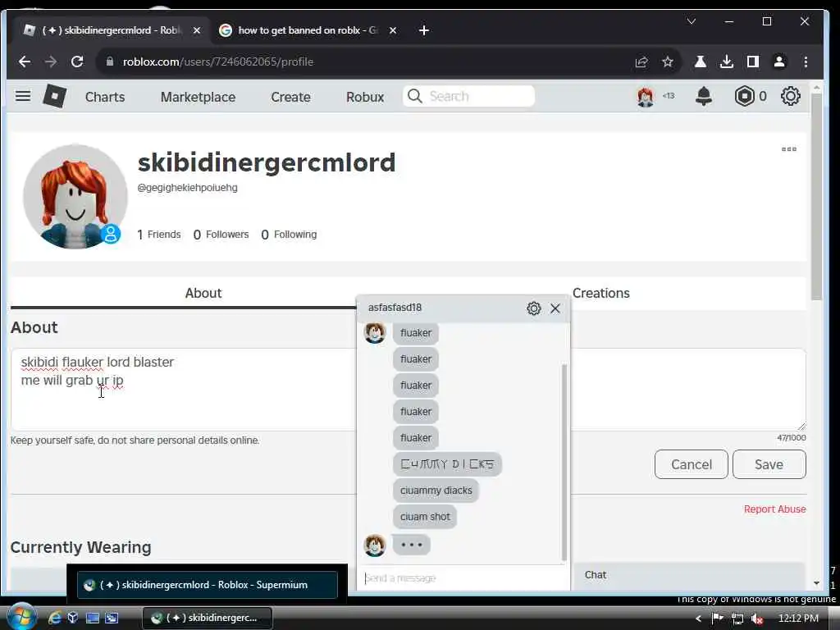Screen dimensions: 840x630
Task: Click the Save button
Action: tap(769, 464)
